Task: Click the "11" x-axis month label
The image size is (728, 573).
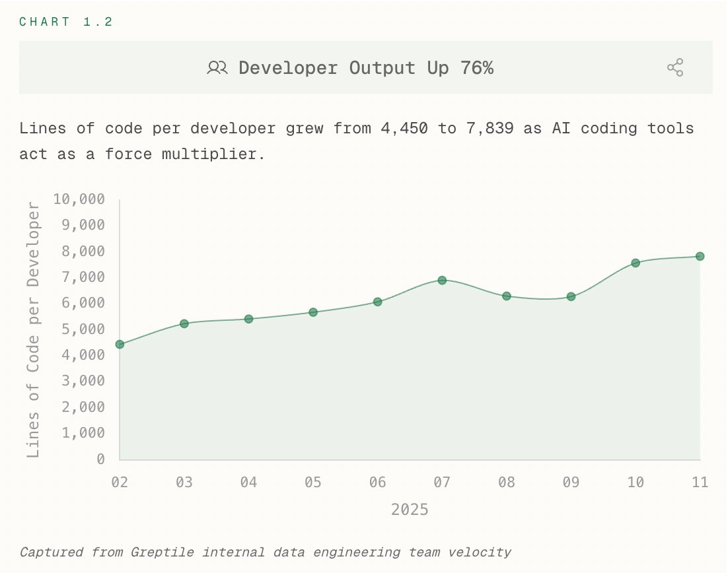Action: (700, 483)
